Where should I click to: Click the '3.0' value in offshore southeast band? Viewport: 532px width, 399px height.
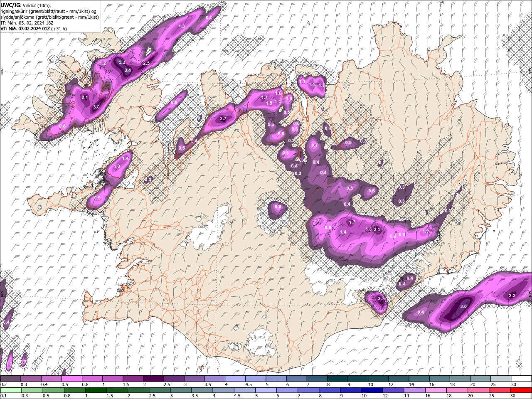(x=464, y=306)
